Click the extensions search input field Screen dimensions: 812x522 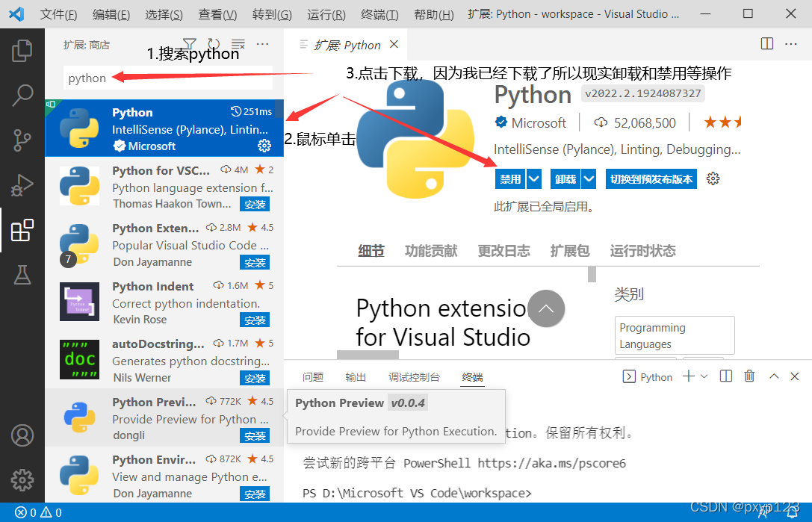click(x=168, y=78)
